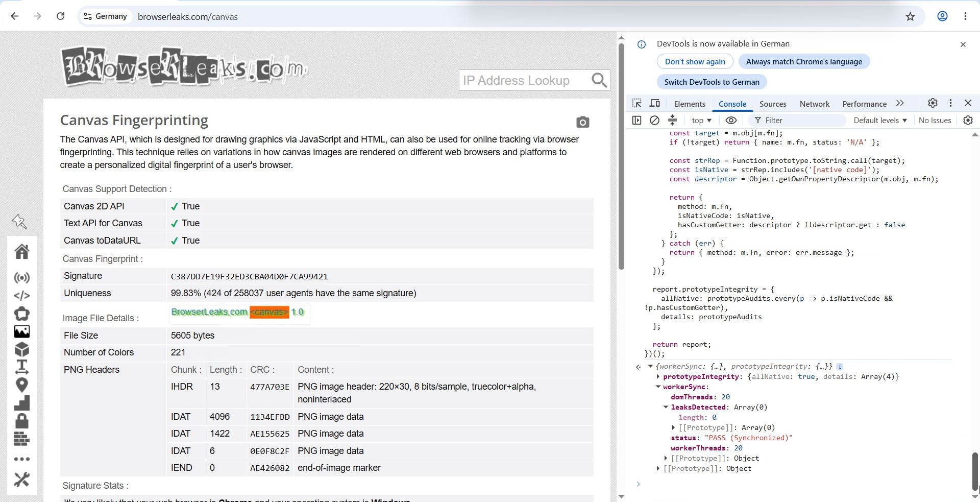Open Default levels dropdown
Viewport: 980px width, 502px height.
880,120
